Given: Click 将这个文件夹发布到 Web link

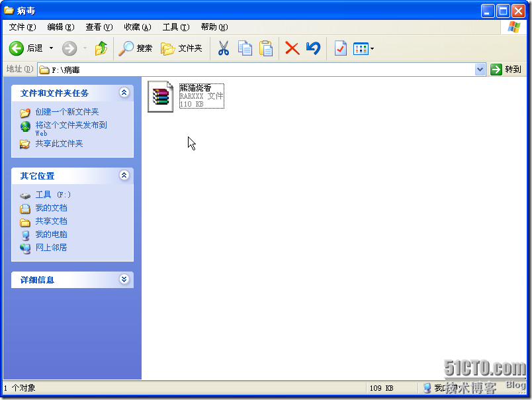Looking at the screenshot, I should pyautogui.click(x=71, y=128).
